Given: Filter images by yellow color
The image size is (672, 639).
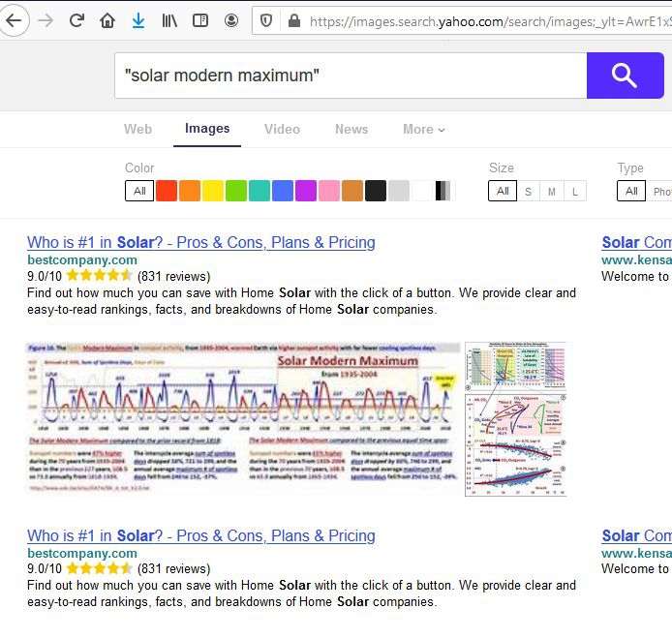Looking at the screenshot, I should [x=213, y=191].
